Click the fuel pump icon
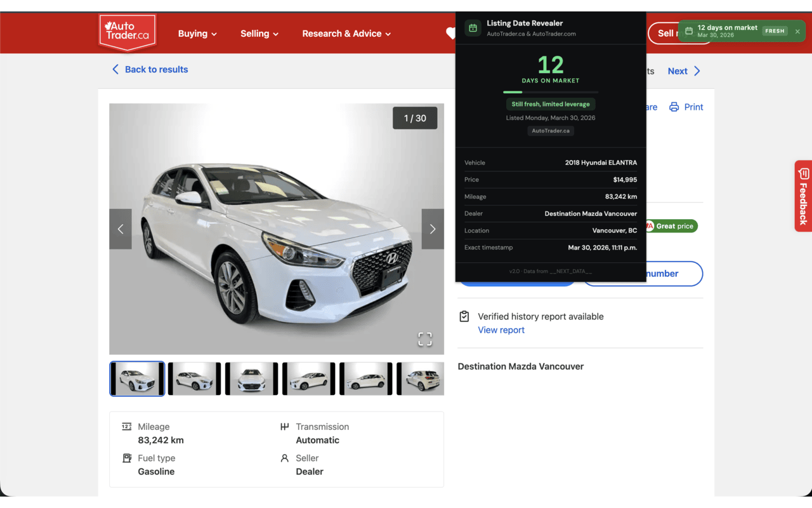 click(127, 458)
